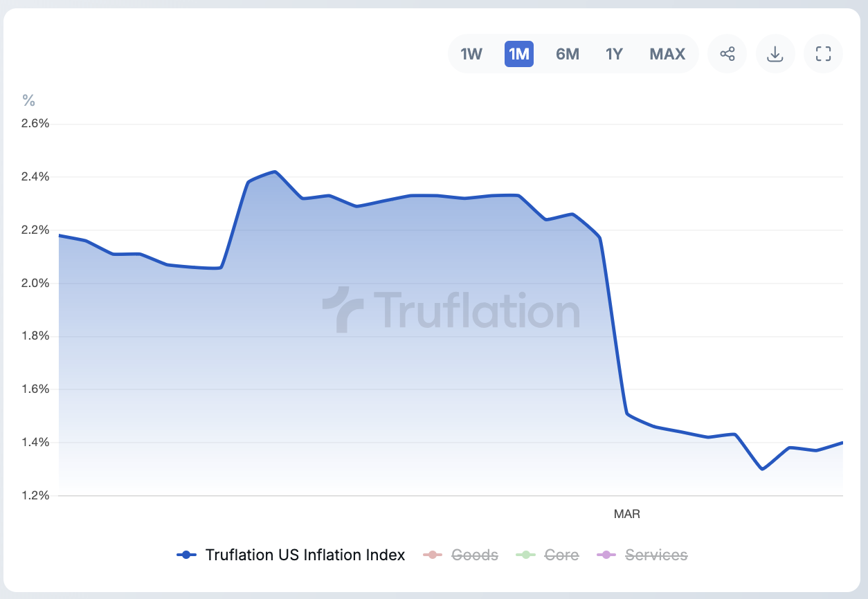Screen dimensions: 868x599
Task: Download the chart data
Action: (x=775, y=54)
